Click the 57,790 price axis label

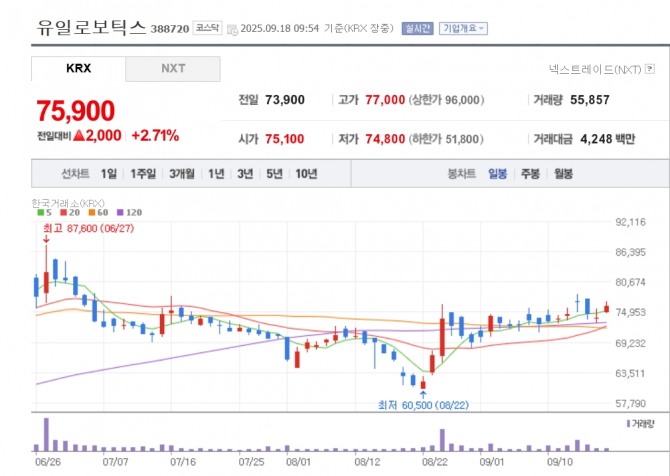point(630,403)
